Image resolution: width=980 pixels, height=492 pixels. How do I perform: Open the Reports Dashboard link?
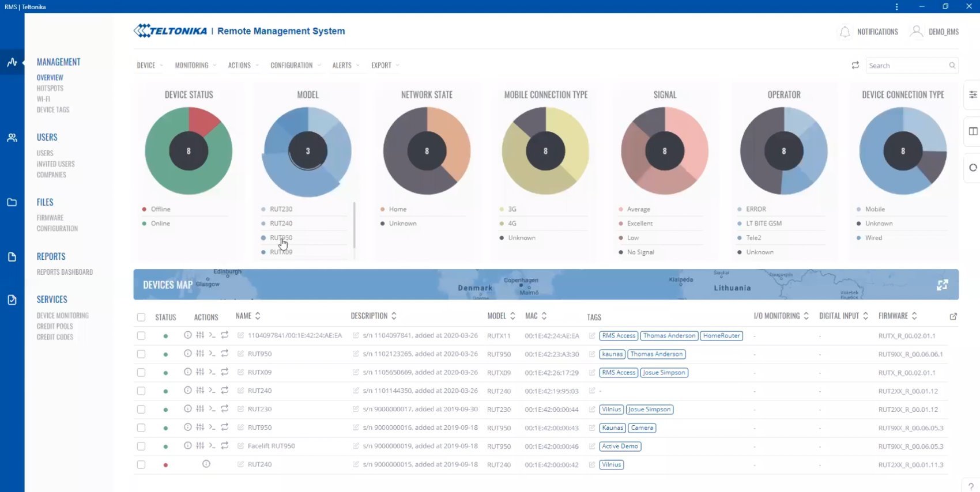point(65,272)
